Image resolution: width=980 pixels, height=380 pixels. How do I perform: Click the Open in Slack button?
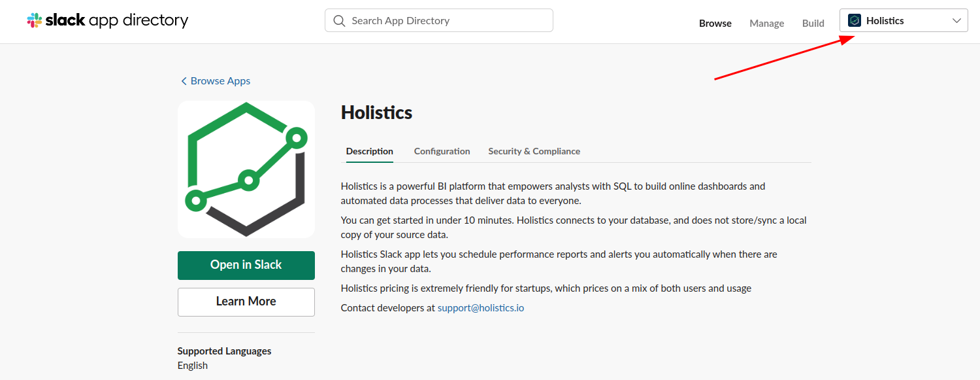click(246, 266)
